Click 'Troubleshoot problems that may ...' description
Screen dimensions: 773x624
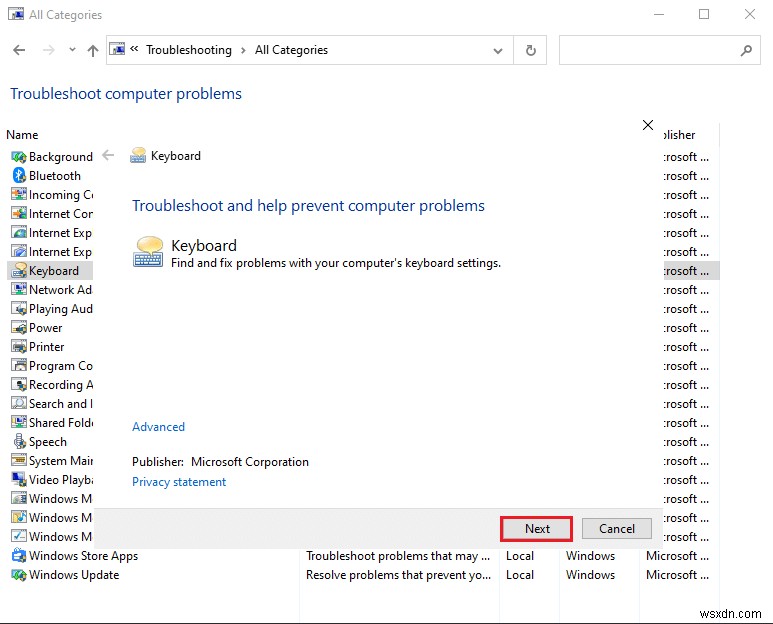tap(398, 555)
